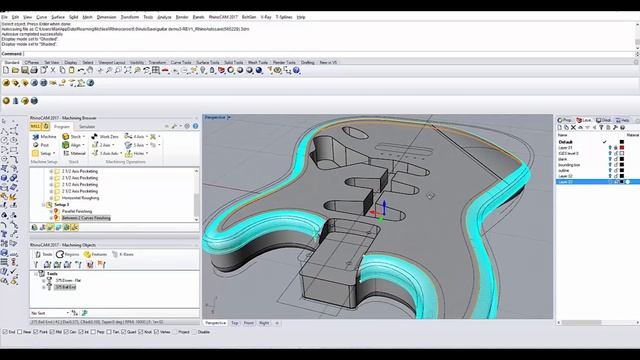Toggle the Quad osnap checkbox

pos(124,332)
